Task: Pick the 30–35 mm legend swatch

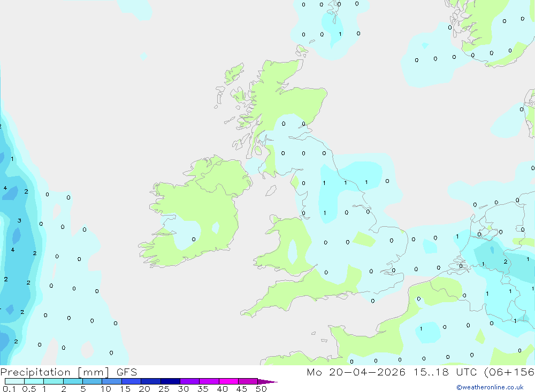Action: tap(189, 381)
